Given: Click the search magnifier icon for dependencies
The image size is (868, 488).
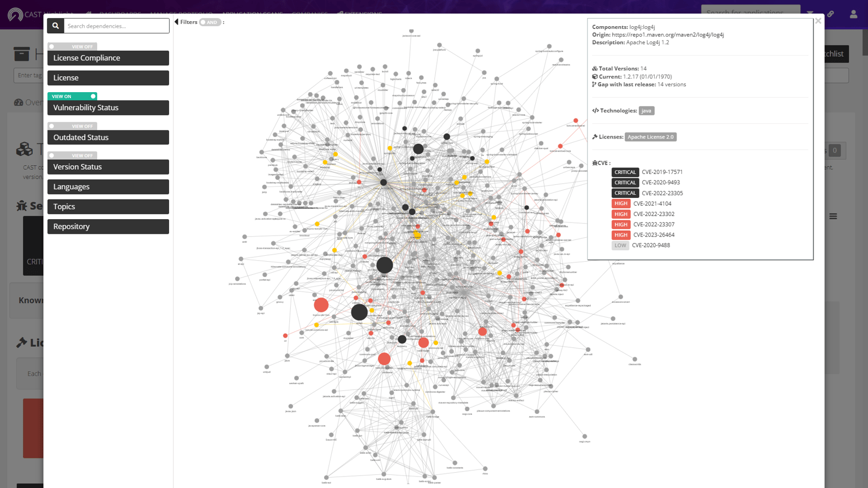Looking at the screenshot, I should coord(56,26).
